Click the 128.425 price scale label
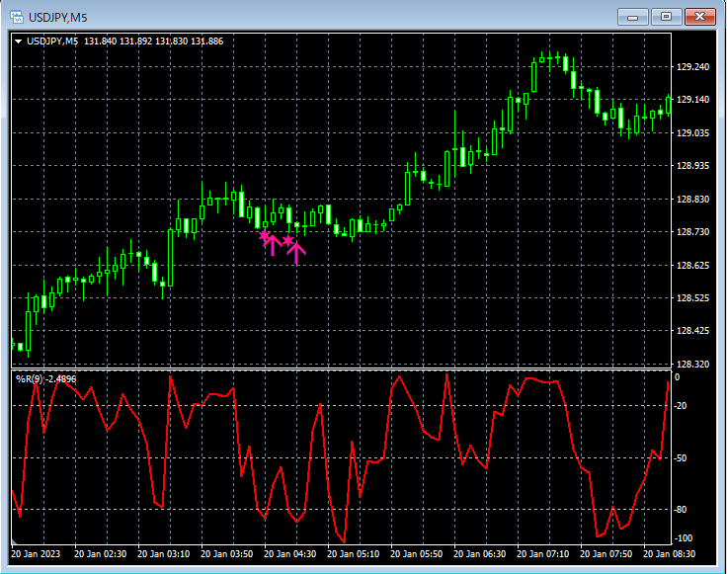This screenshot has width=728, height=574. coord(692,331)
